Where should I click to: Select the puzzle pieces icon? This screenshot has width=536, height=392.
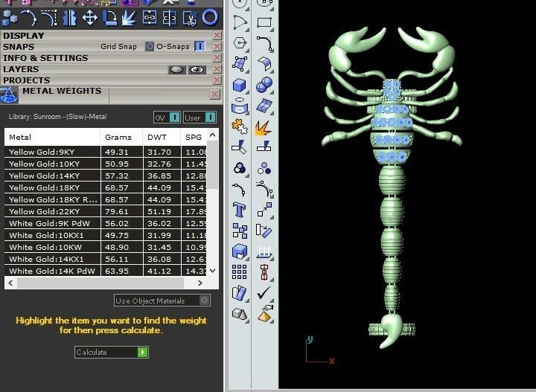coord(240,126)
